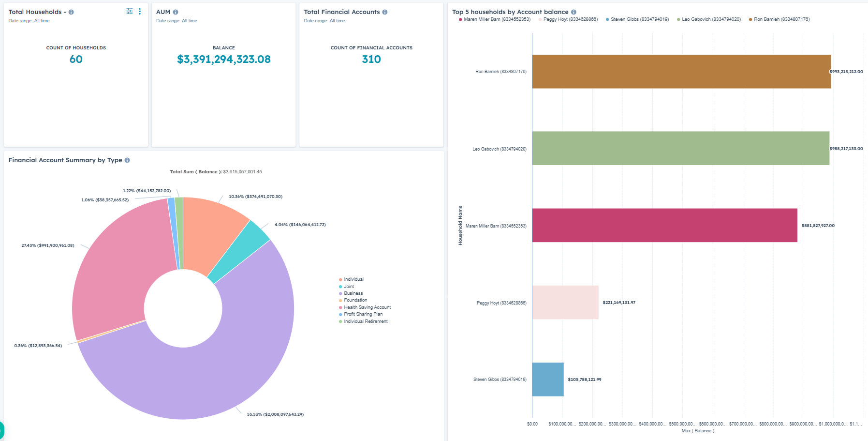Hide the Business series via its legend entry
This screenshot has height=441, width=868.
pos(353,293)
